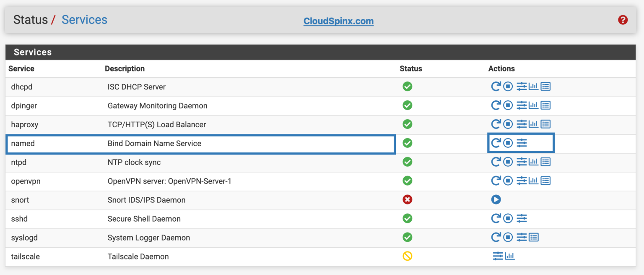Image resolution: width=644 pixels, height=275 pixels.
Task: Open the Status breadcrumb menu
Action: coord(31,19)
